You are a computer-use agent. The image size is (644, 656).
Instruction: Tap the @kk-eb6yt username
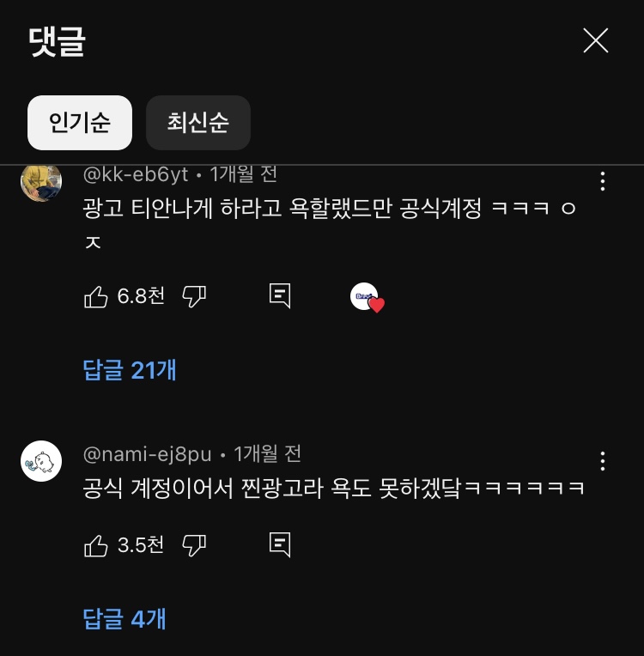click(x=136, y=174)
